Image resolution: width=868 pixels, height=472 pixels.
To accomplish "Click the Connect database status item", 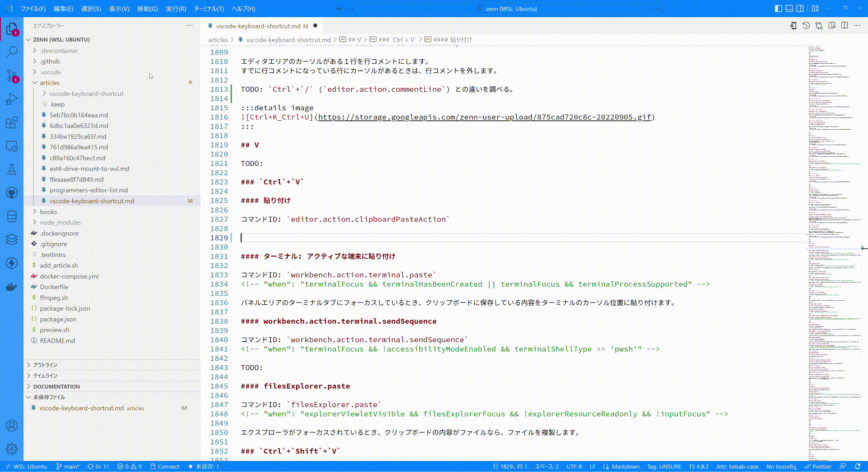I will (165, 466).
